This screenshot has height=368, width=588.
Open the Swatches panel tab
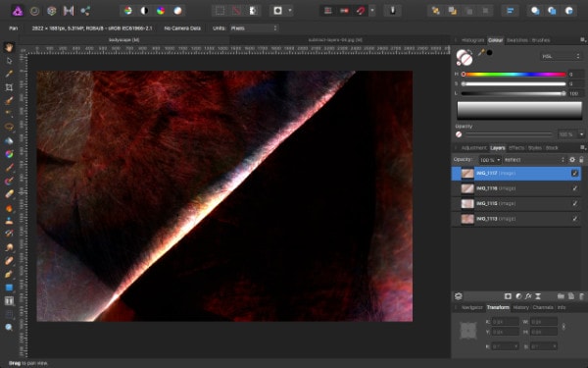517,40
